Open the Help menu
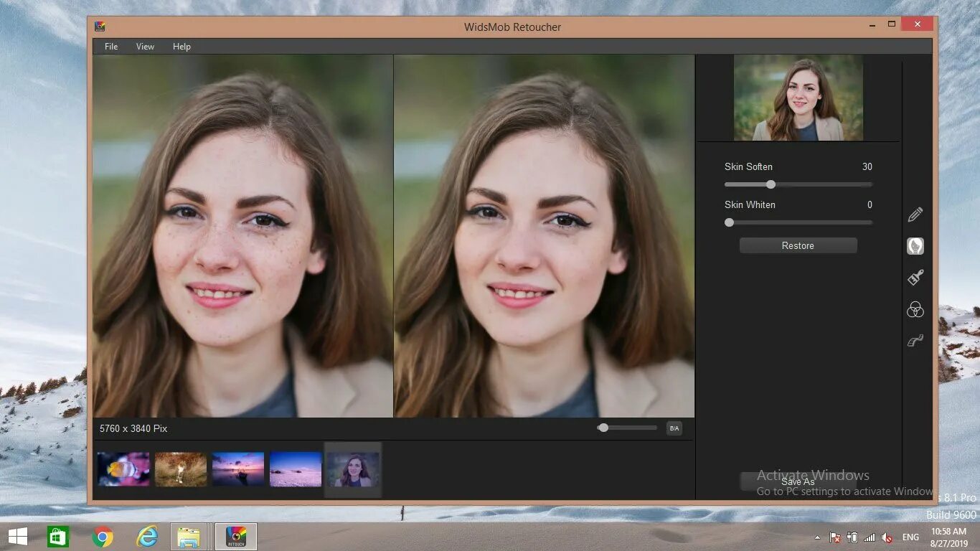Screen dimensions: 980x551 click(x=182, y=47)
